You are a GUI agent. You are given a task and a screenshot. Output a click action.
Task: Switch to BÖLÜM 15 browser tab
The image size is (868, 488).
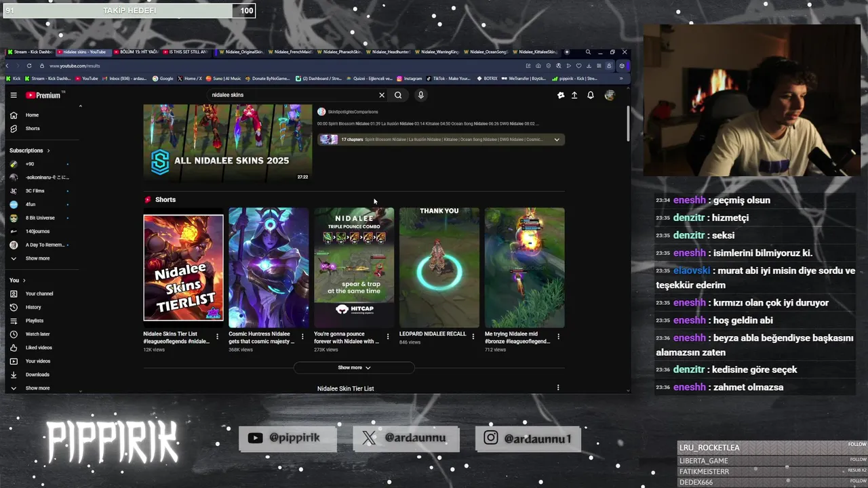(x=136, y=52)
